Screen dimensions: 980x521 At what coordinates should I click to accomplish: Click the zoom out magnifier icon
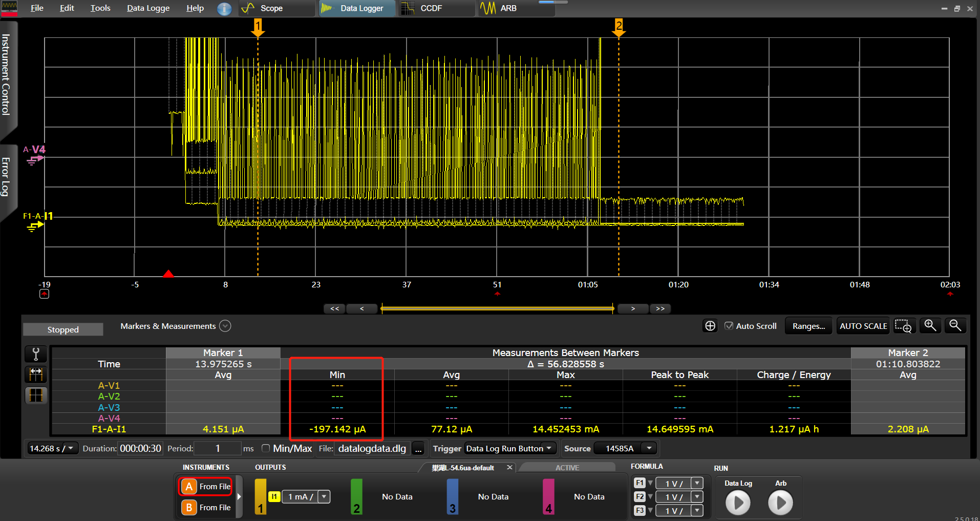955,326
